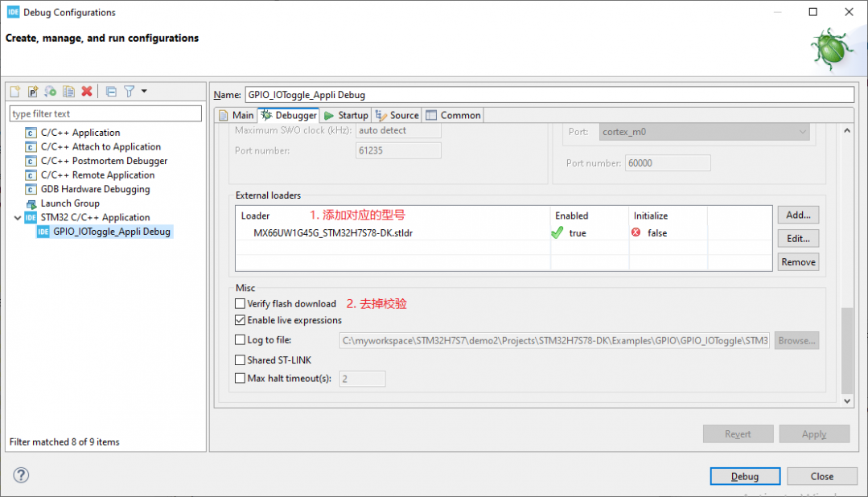The width and height of the screenshot is (868, 497).
Task: Click the help question mark icon
Action: click(21, 474)
